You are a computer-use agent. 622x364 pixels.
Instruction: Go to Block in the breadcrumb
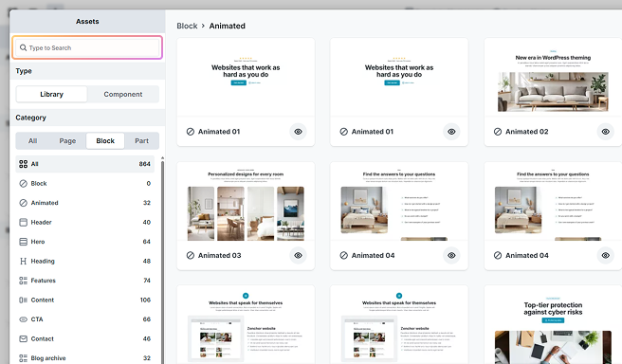click(x=187, y=26)
